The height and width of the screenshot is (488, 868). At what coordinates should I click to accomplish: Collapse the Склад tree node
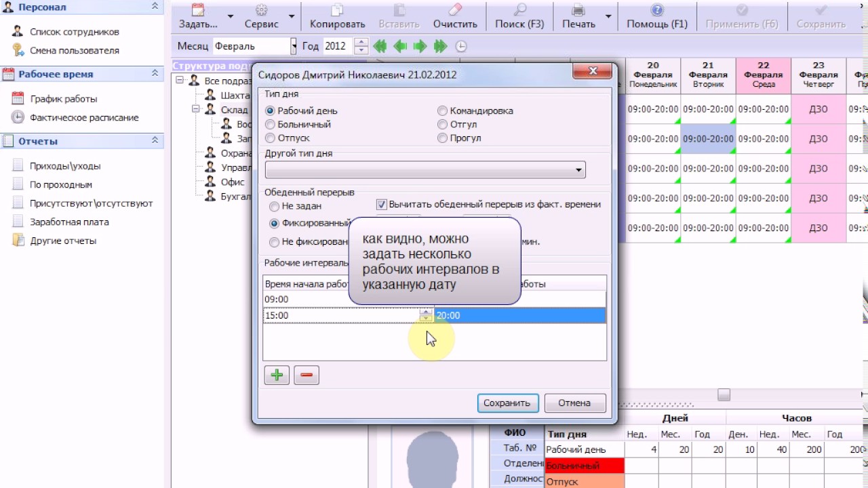click(196, 109)
